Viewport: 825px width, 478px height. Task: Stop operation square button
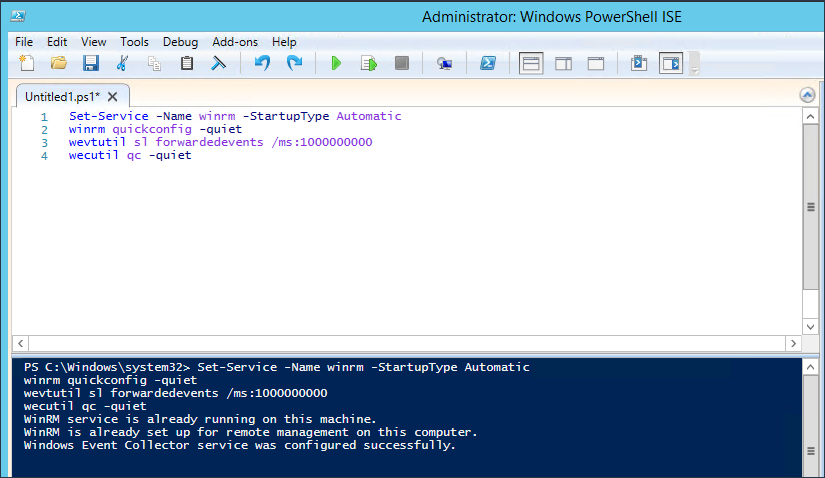(401, 63)
